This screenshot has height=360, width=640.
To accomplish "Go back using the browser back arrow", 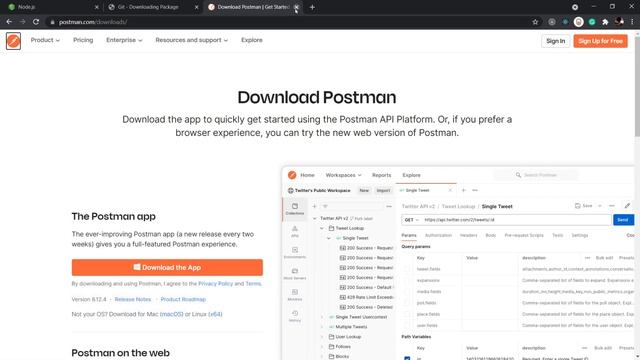I will [9, 22].
